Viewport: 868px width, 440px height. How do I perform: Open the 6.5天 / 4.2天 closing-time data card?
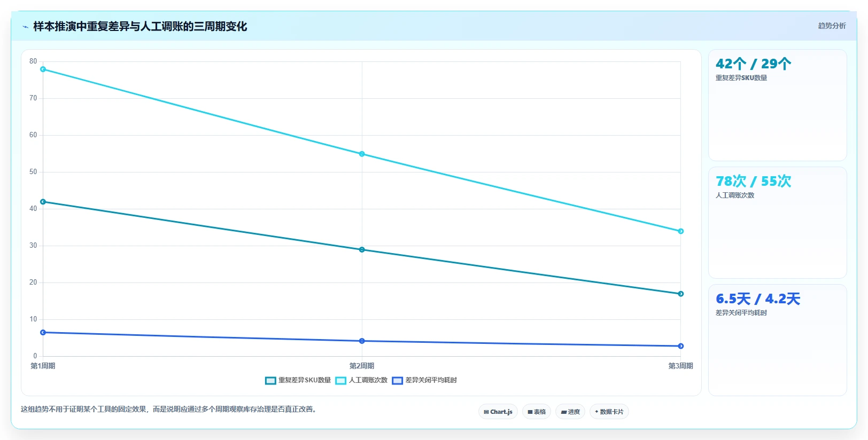point(778,340)
